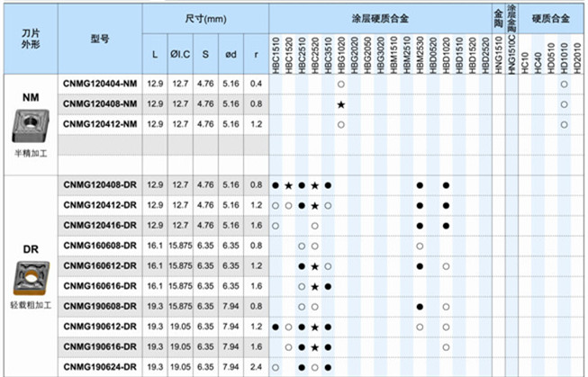Click the 涂层硬质合金 header group
588x377 pixels.
tap(378, 18)
